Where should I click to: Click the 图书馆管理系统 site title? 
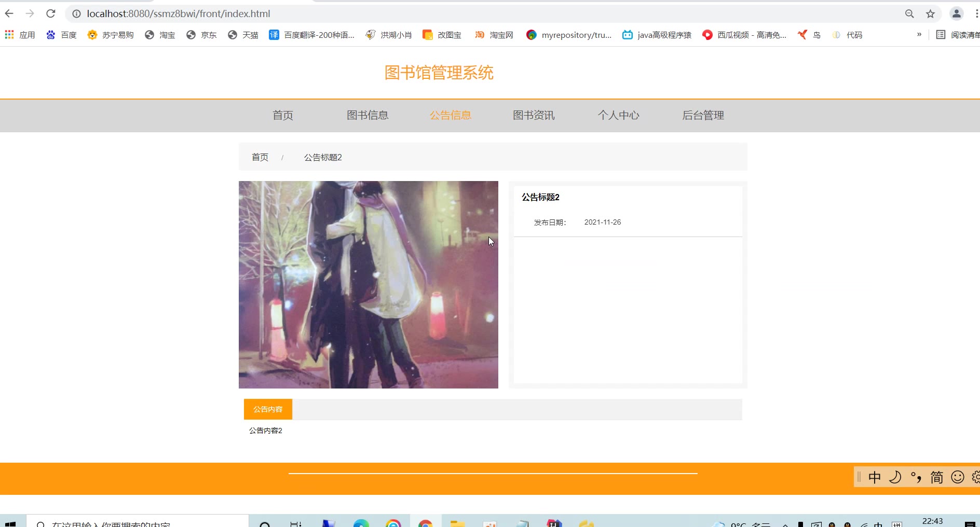click(x=439, y=73)
